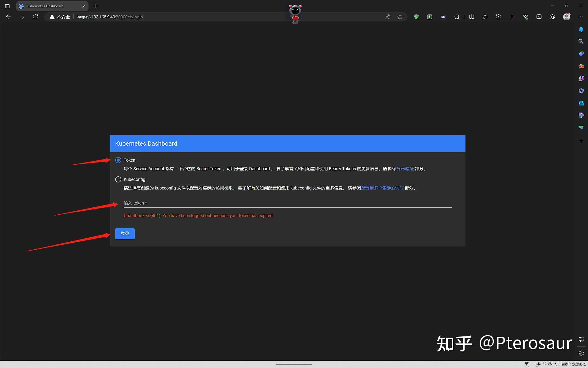Open browser essentials heart icon
The image size is (588, 368).
point(526,17)
